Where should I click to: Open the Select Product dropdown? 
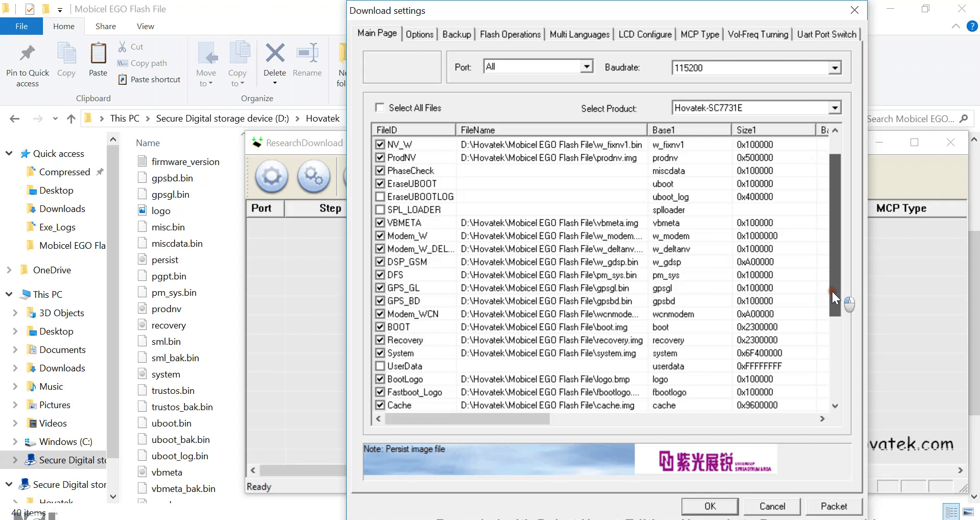pyautogui.click(x=834, y=107)
